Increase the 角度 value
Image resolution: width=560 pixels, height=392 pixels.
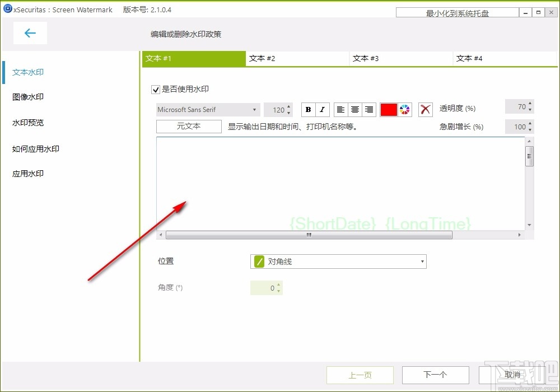[x=278, y=284]
